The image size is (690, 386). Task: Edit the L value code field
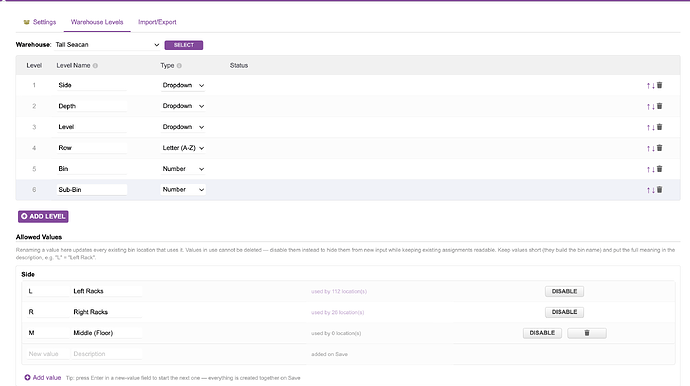pyautogui.click(x=47, y=291)
